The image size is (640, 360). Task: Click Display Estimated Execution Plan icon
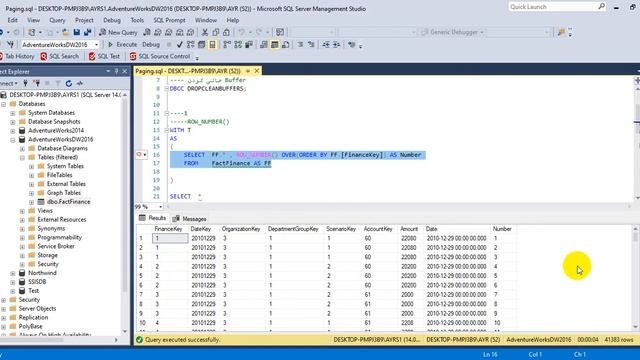[191, 44]
